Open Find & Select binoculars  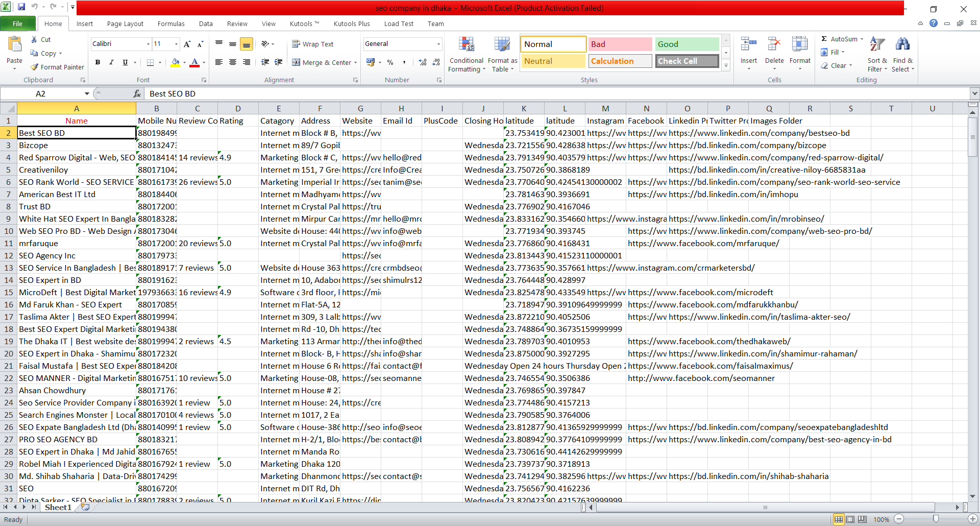902,54
